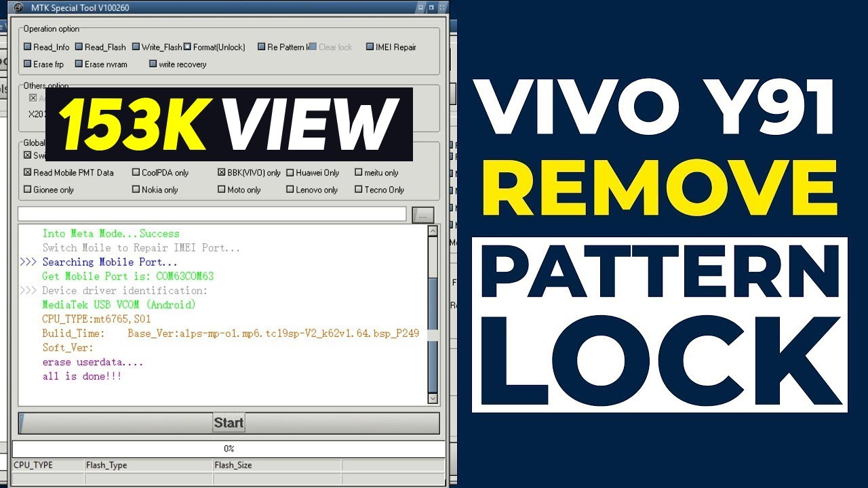Enable IMEI Repair checkbox
Screen dimensions: 868x488
point(370,47)
